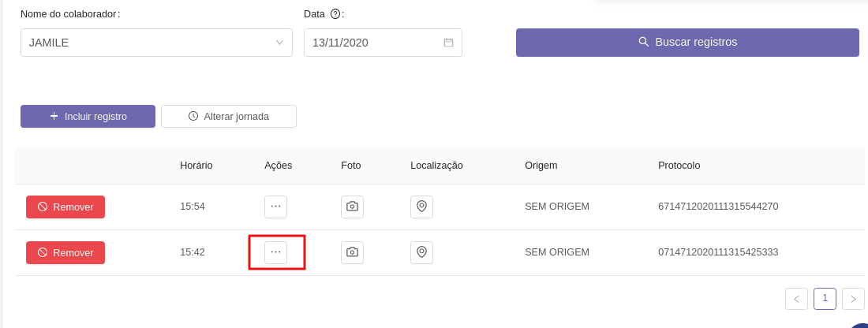
Task: Expand the Nome do colaborador dropdown
Action: click(x=279, y=43)
